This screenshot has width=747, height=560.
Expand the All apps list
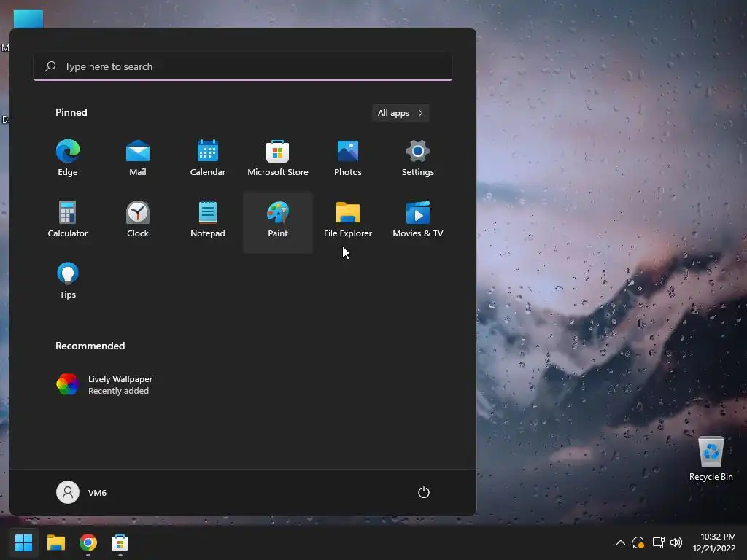(400, 113)
